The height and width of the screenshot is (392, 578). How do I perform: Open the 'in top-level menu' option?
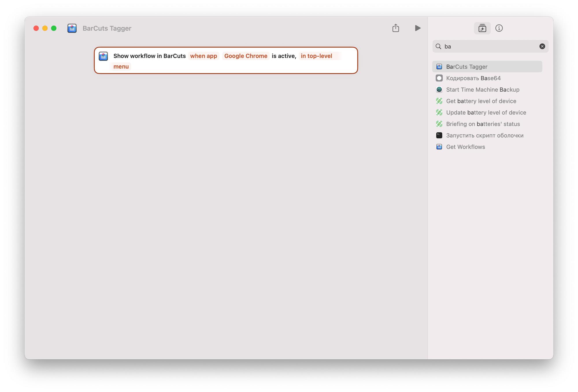[316, 56]
